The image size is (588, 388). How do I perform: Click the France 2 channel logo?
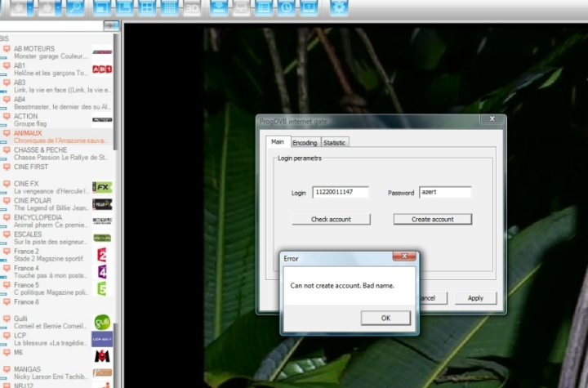tap(102, 255)
